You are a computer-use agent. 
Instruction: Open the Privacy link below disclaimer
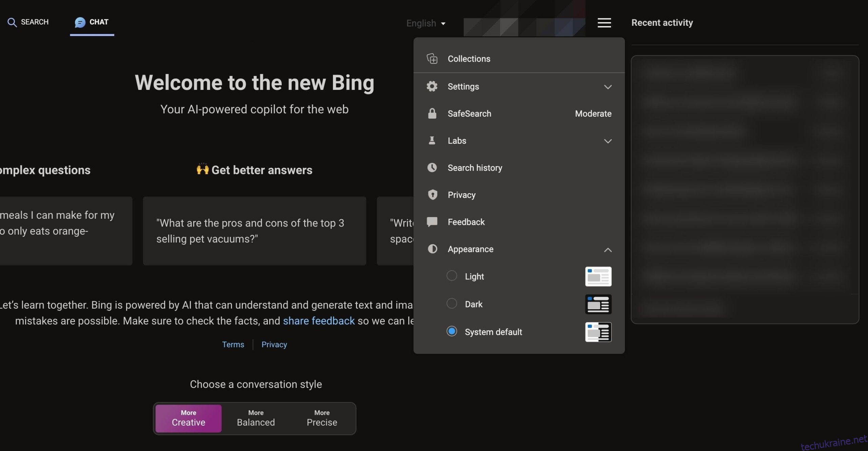pyautogui.click(x=274, y=345)
